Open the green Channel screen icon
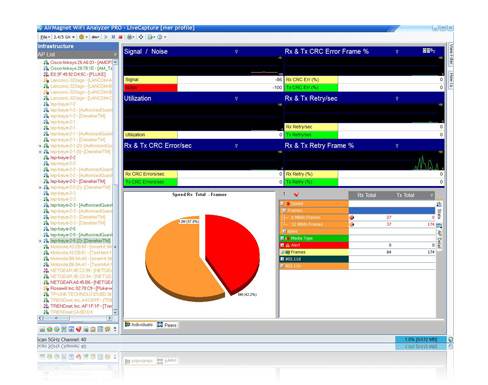Screen dimensions: 488x385 (49, 329)
